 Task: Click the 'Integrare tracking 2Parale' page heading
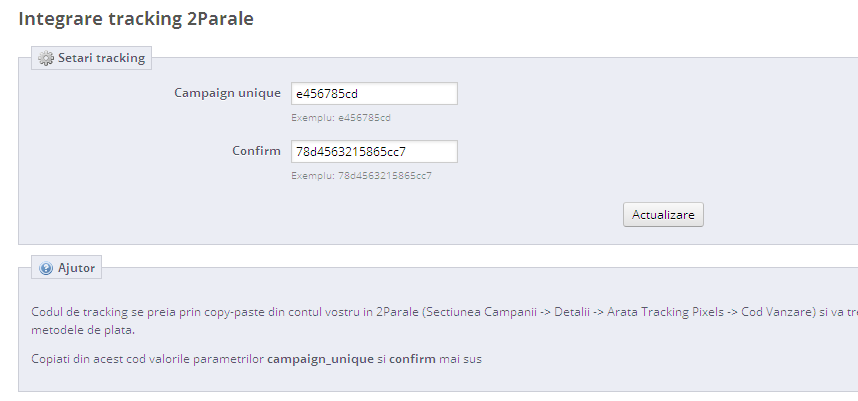tap(136, 19)
